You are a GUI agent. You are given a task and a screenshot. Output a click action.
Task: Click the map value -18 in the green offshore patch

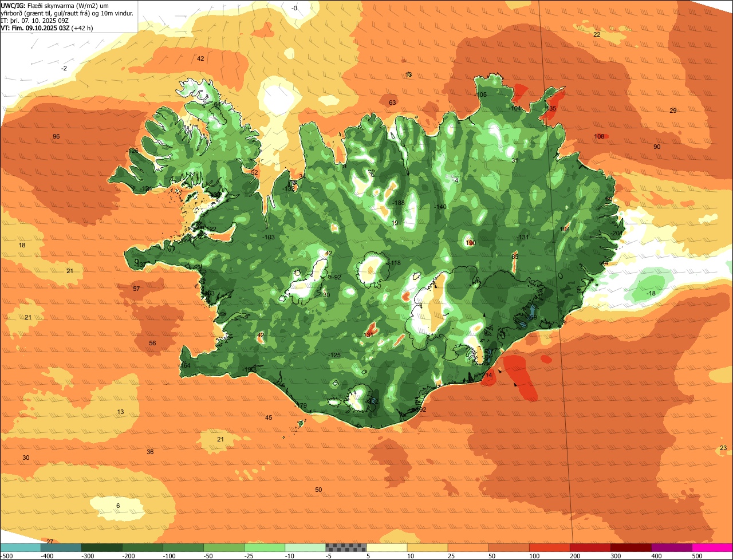pyautogui.click(x=651, y=293)
